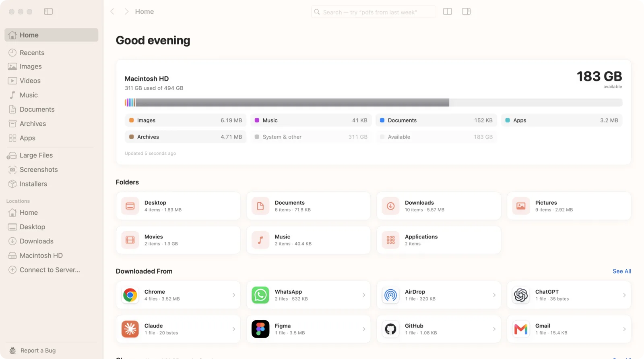Open the Movies folder card icon
Viewport: 644px width, 359px height.
tap(130, 240)
